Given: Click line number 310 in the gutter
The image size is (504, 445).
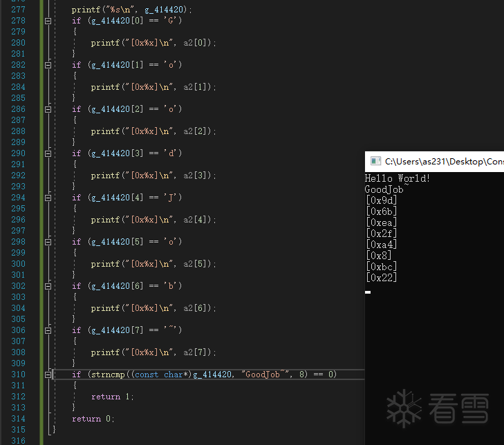Looking at the screenshot, I should (19, 375).
